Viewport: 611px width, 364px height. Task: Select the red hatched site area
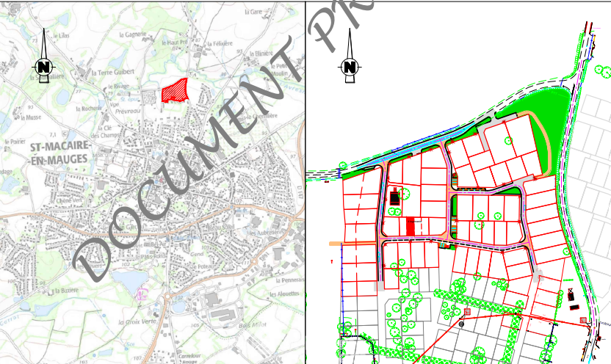click(175, 91)
